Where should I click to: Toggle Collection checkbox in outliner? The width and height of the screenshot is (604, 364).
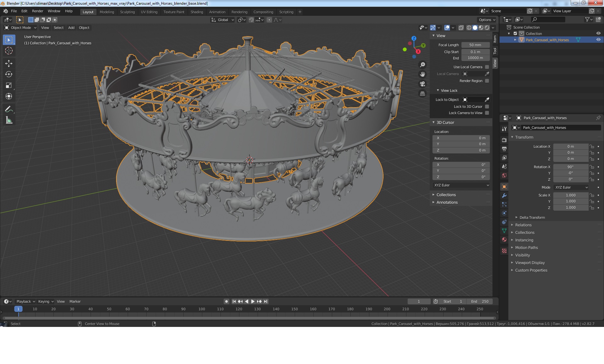click(x=515, y=34)
